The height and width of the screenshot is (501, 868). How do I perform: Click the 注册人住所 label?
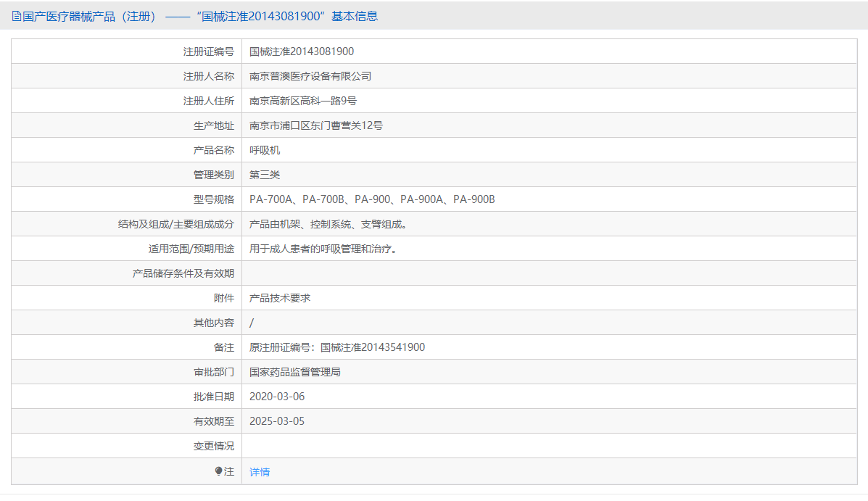[209, 101]
